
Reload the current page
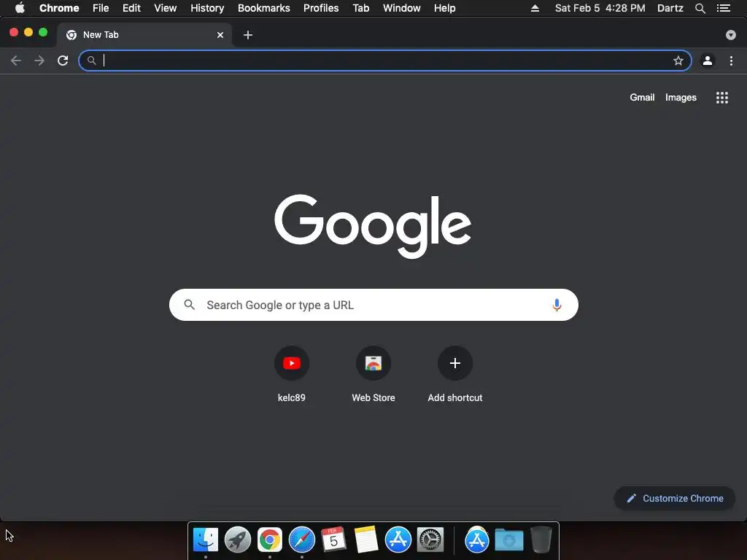[x=63, y=61]
